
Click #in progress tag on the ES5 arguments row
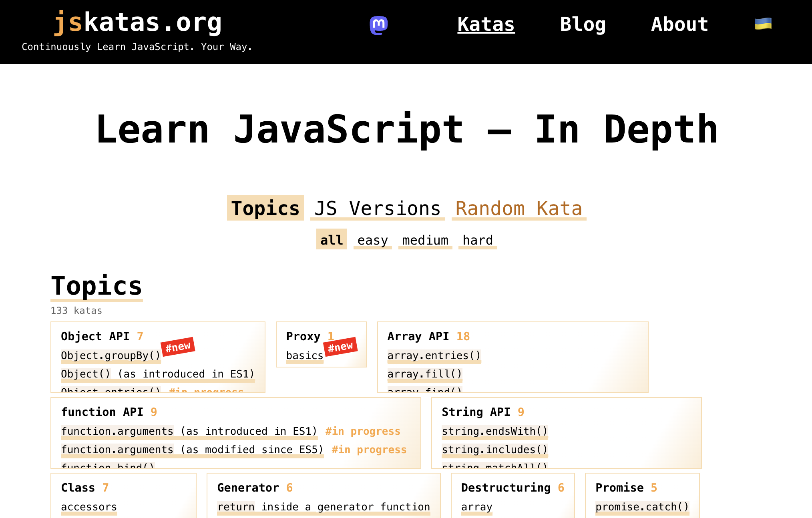(x=369, y=450)
